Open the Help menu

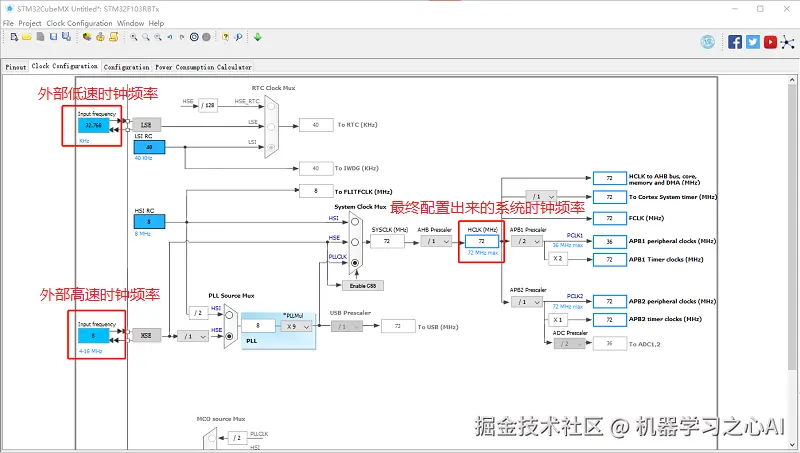click(156, 23)
